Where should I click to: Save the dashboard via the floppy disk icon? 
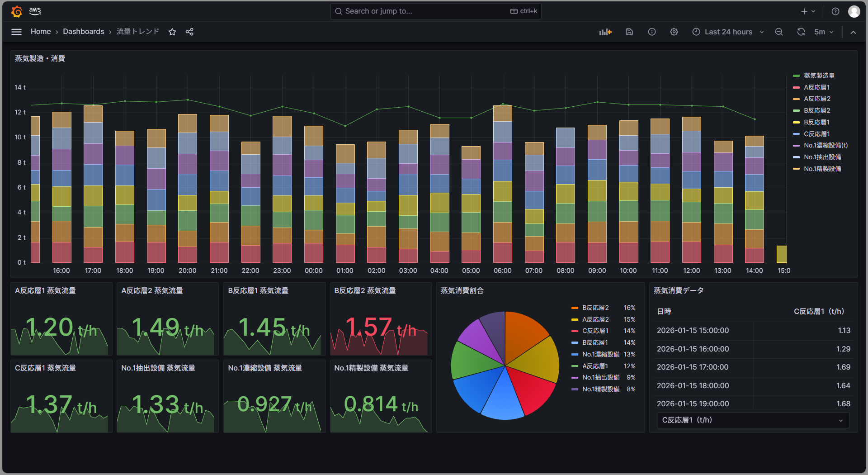point(629,32)
